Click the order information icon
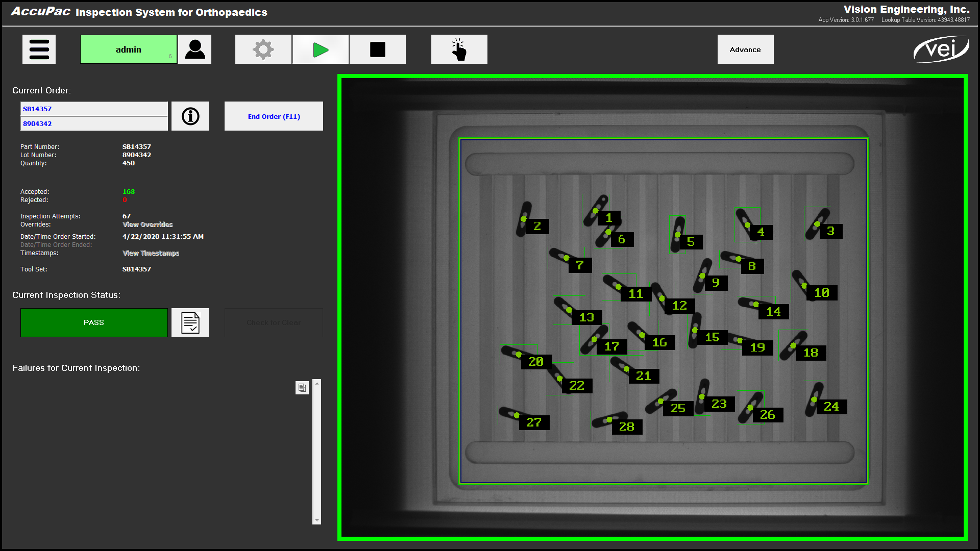The image size is (980, 551). (190, 116)
